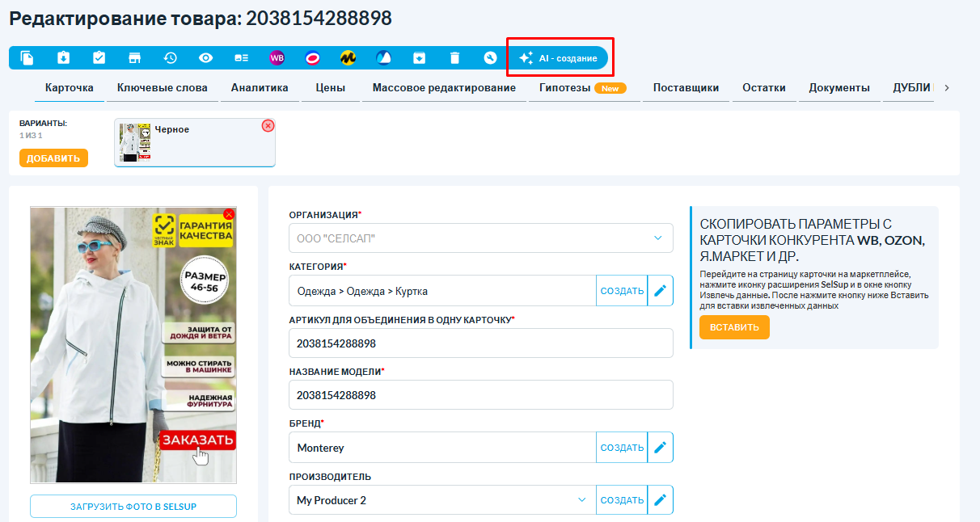Screen dimensions: 980x522
Task: Open the Остатки tab
Action: click(763, 88)
